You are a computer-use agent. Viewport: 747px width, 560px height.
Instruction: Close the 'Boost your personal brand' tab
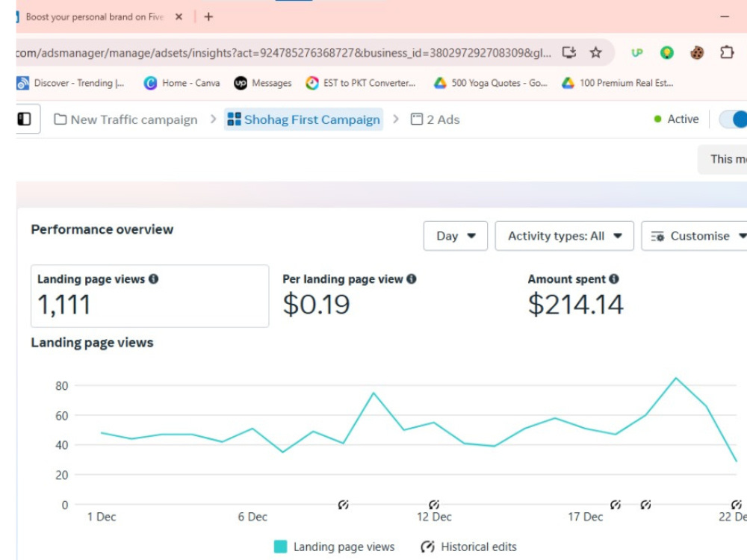click(x=179, y=16)
